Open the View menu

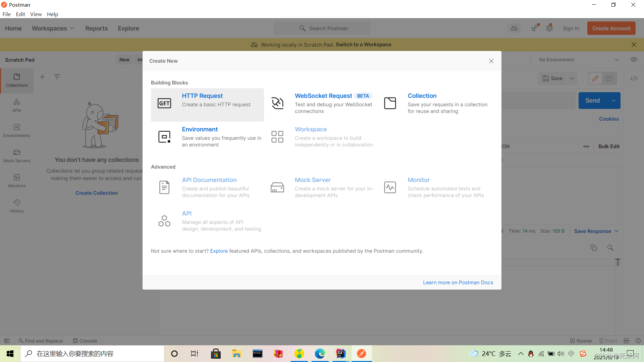click(36, 14)
